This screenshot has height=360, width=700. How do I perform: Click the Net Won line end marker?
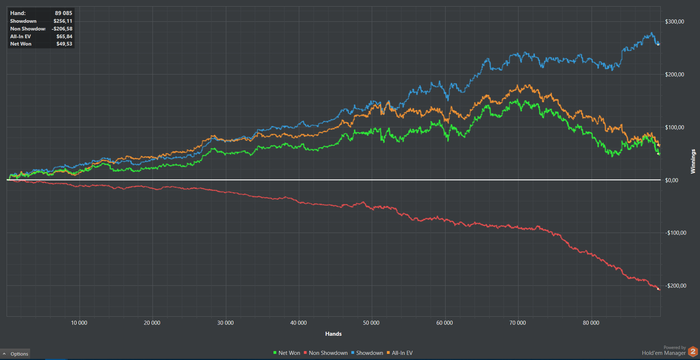(x=658, y=154)
